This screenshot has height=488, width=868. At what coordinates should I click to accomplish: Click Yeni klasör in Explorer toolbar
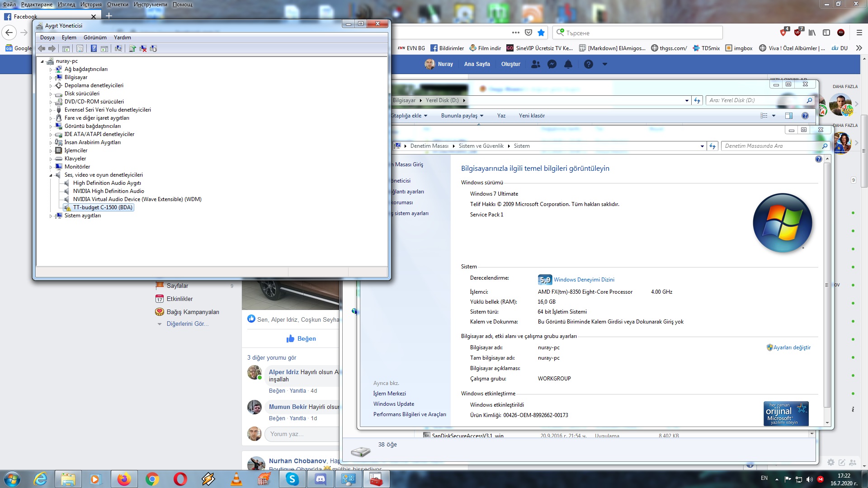coord(532,116)
